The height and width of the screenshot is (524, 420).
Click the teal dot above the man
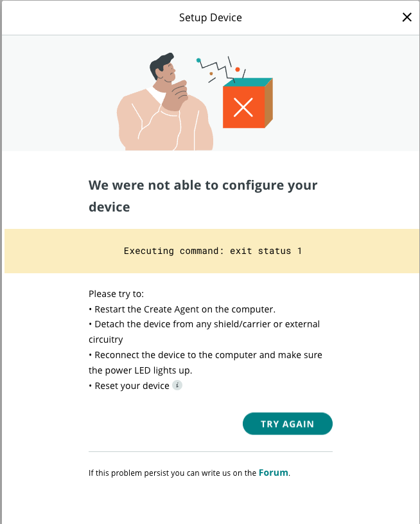pos(199,60)
